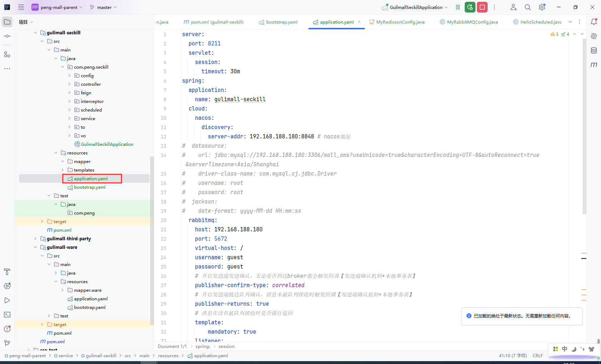
Task: Click the 41:10 caret position status
Action: 513,356
